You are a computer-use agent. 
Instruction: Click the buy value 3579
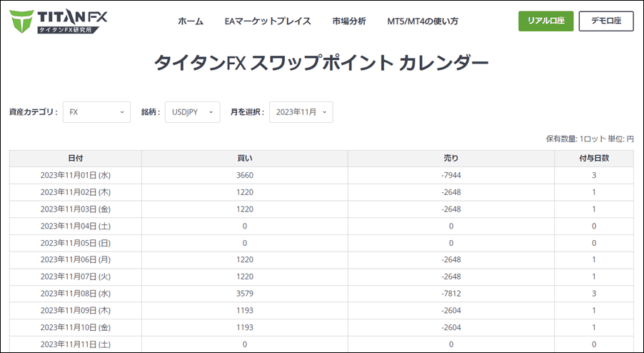tap(244, 294)
